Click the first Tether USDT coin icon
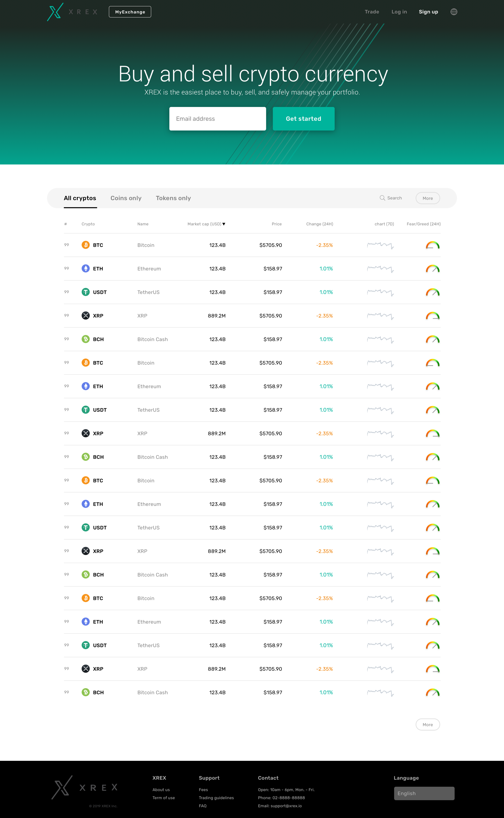This screenshot has width=504, height=818. point(86,292)
